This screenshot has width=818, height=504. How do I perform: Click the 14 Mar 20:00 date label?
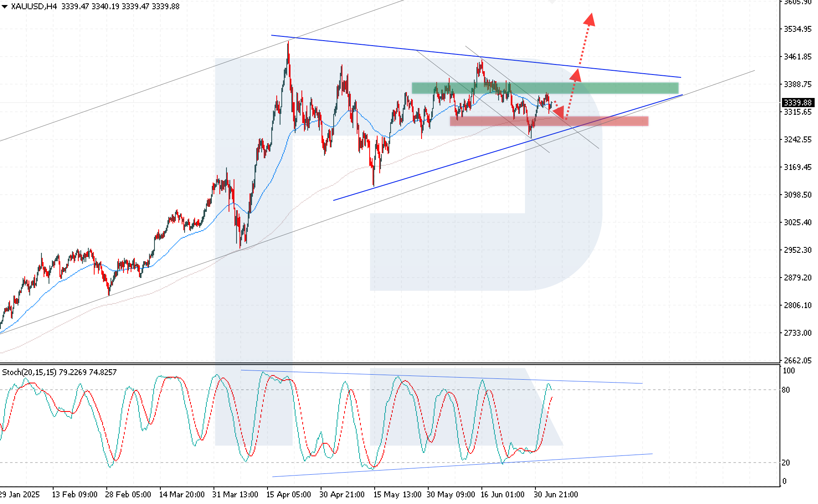(x=182, y=494)
